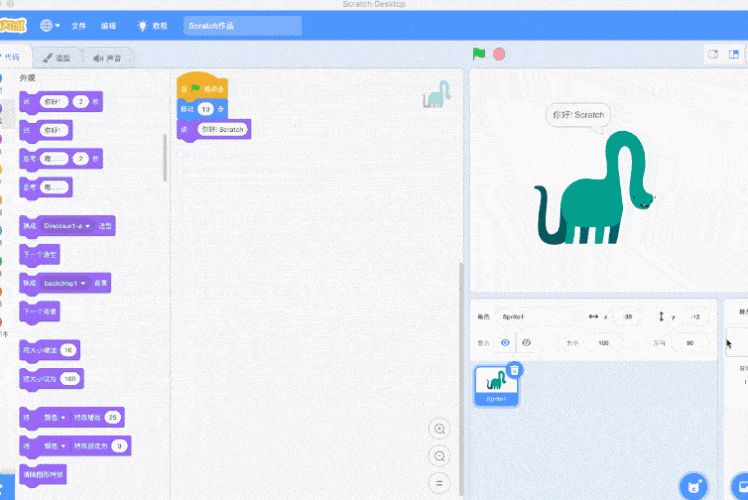
Task: Open the globe language dropdown
Action: (x=49, y=25)
